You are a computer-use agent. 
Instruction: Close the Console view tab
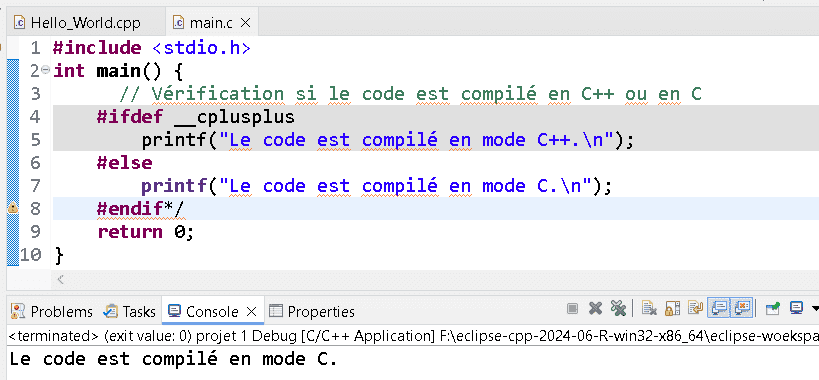pyautogui.click(x=251, y=312)
